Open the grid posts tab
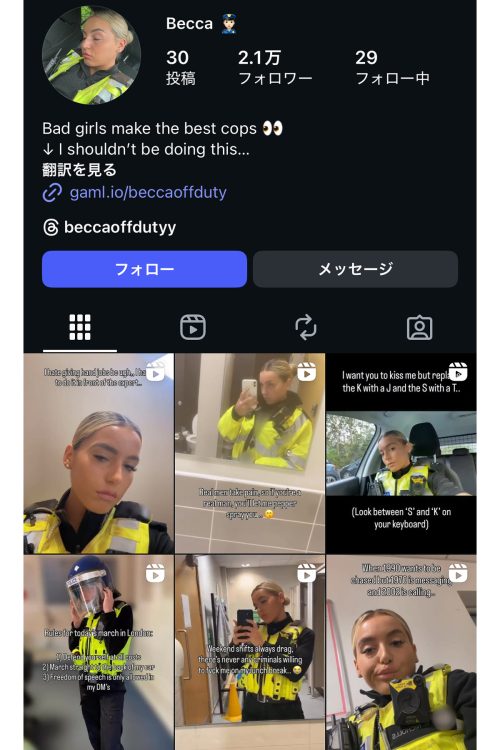The height and width of the screenshot is (750, 500). (80, 328)
